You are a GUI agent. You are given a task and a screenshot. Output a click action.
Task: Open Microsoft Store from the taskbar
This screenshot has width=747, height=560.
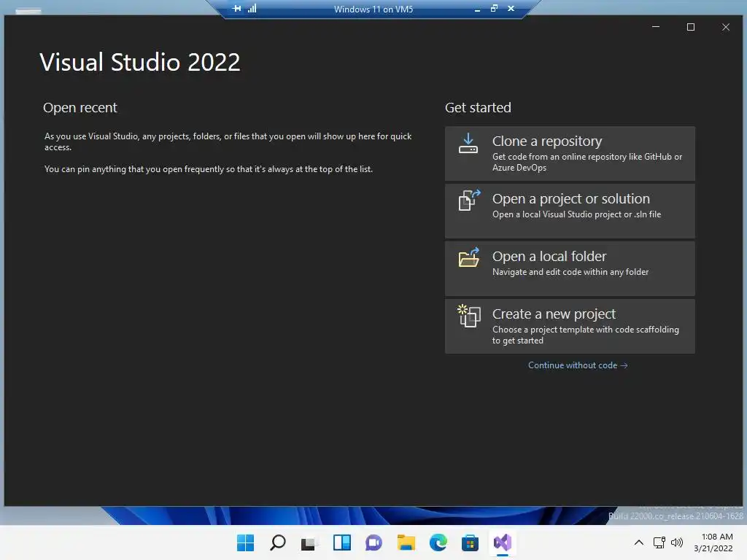[470, 542]
